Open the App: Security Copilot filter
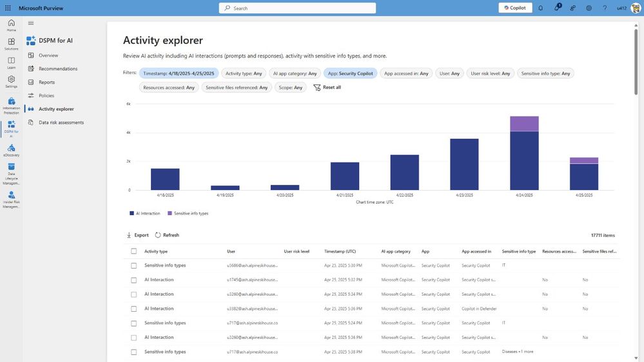Image resolution: width=644 pixels, height=362 pixels. click(350, 73)
